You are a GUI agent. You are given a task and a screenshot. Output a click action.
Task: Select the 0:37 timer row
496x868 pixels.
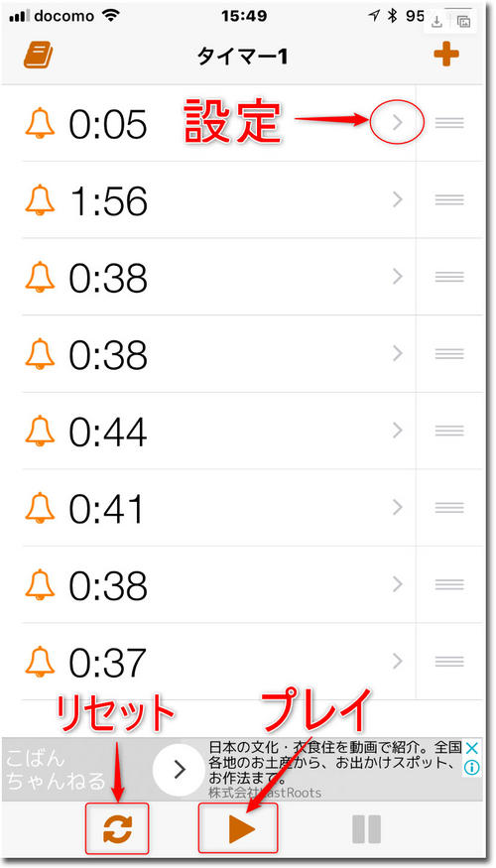click(x=218, y=661)
